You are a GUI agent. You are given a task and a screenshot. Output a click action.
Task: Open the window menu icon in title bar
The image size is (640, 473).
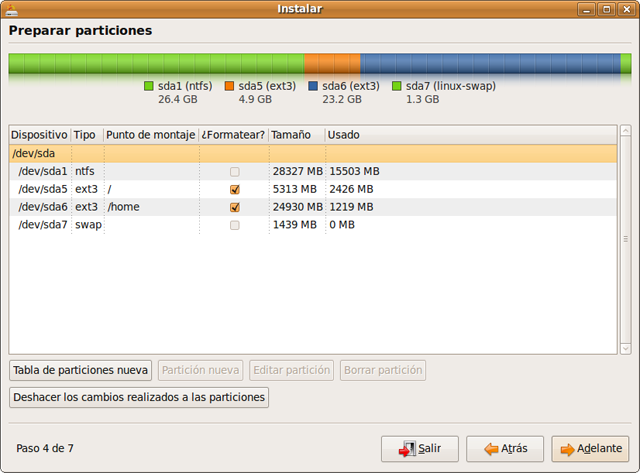pyautogui.click(x=13, y=9)
